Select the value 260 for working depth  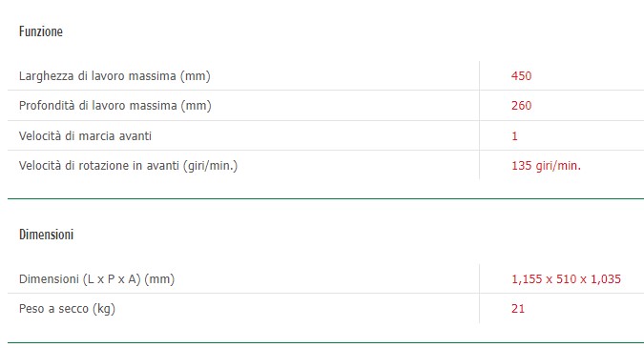[521, 106]
